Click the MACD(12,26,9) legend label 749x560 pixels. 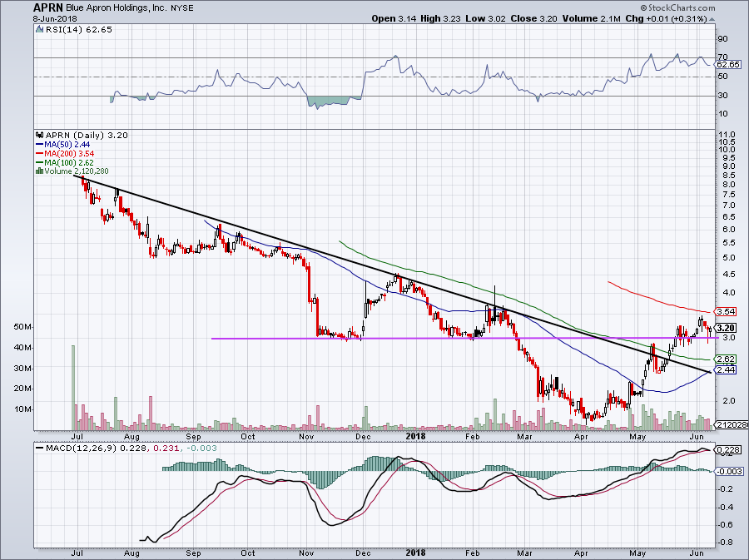[82, 448]
